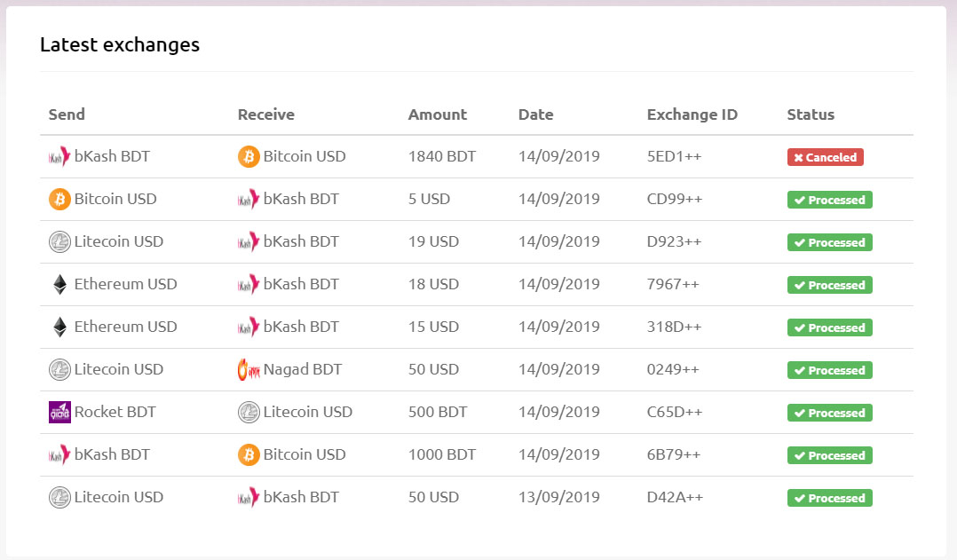957x560 pixels.
Task: Click the Bitcoin icon in the 5 USD send row
Action: tap(59, 200)
